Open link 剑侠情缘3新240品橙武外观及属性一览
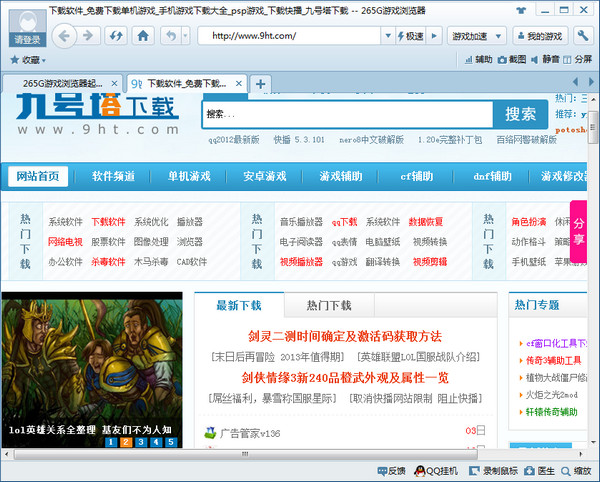Screen dimensions: 600x482 click(x=345, y=378)
